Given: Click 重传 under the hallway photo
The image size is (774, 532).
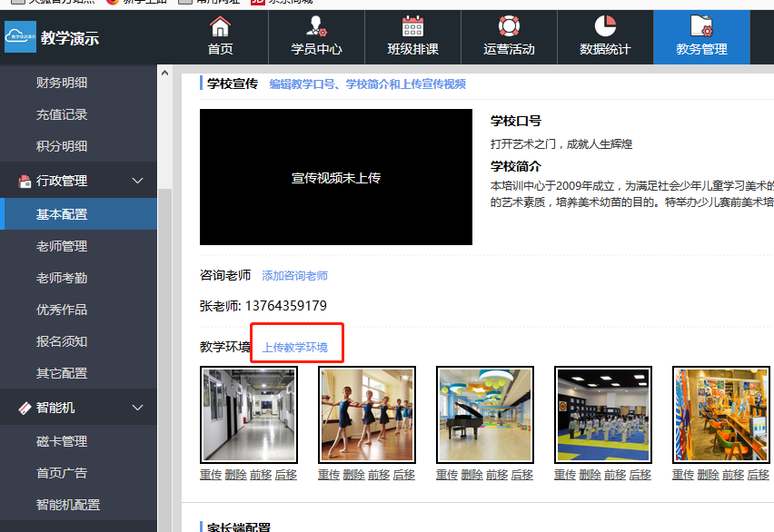Looking at the screenshot, I should coord(211,475).
